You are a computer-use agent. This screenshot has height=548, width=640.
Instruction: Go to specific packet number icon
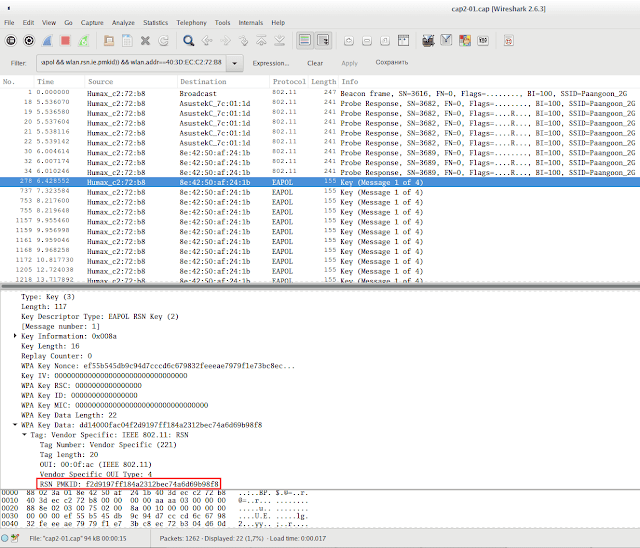pyautogui.click(x=244, y=40)
